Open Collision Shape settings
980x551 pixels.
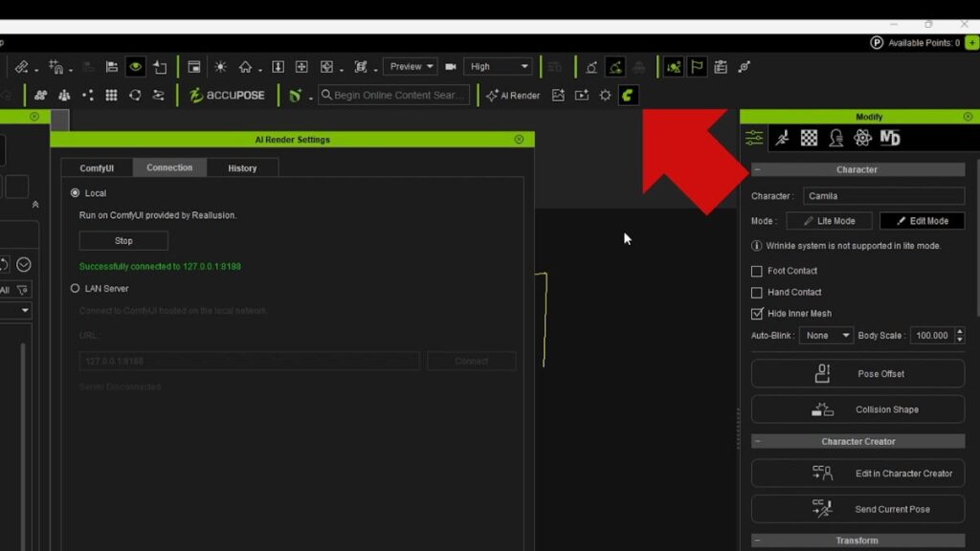(x=857, y=409)
